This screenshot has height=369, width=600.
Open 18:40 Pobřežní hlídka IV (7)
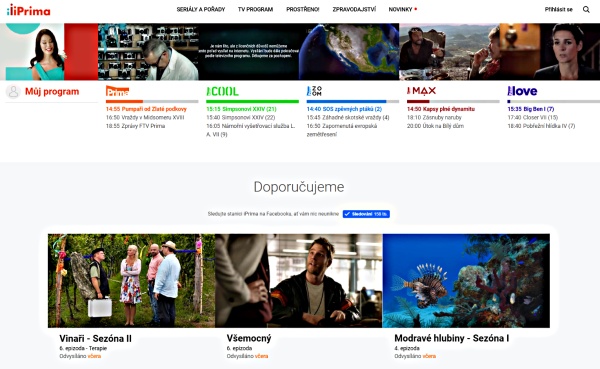541,126
